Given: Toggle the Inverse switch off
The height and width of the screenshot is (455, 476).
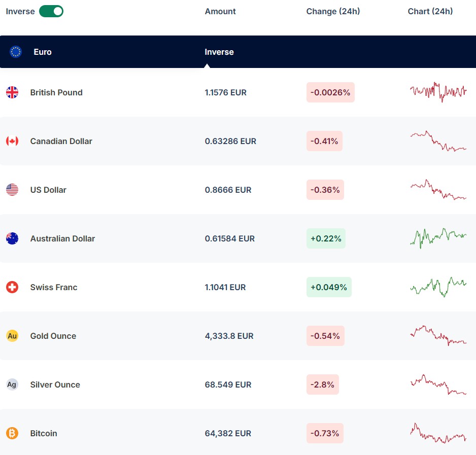Looking at the screenshot, I should [x=51, y=11].
